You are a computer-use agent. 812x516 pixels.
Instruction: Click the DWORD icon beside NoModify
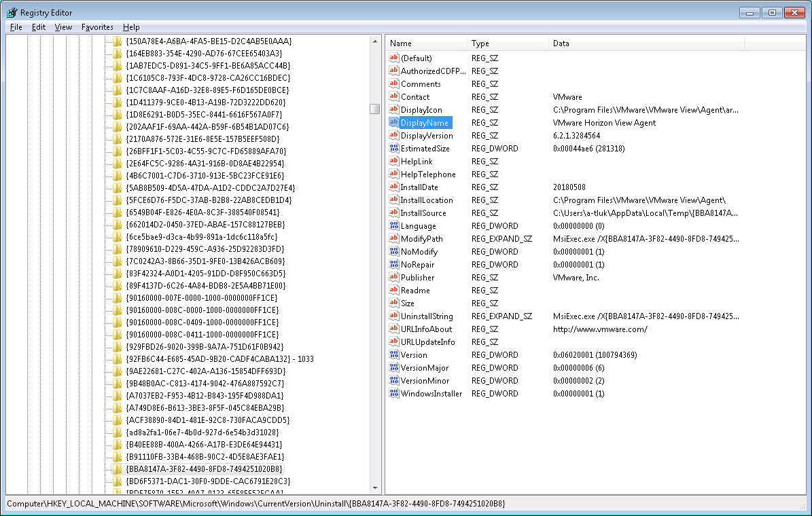click(394, 251)
